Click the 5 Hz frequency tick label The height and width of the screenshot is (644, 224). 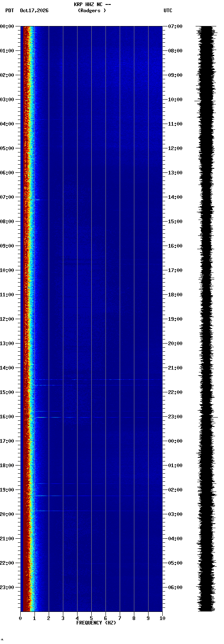tap(91, 618)
